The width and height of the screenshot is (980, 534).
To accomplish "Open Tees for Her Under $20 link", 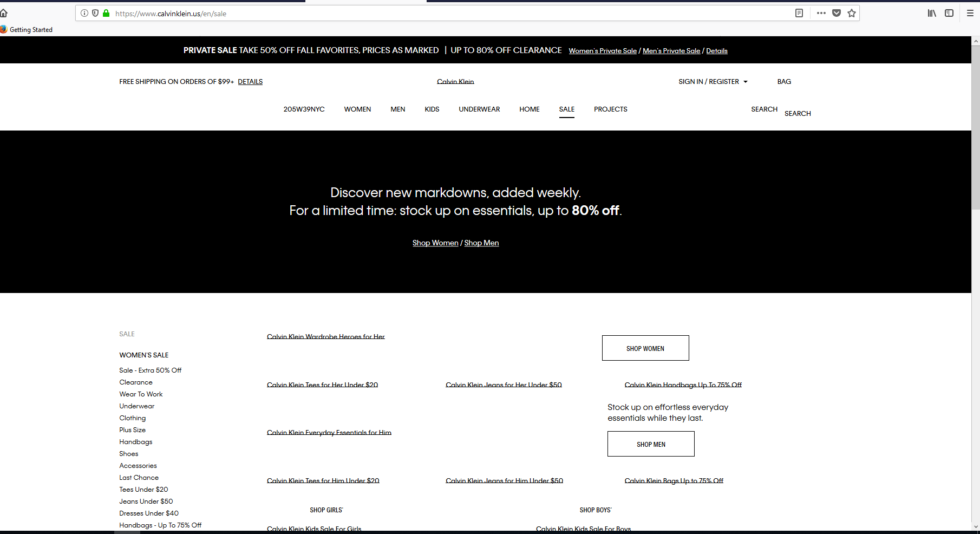I will (322, 385).
